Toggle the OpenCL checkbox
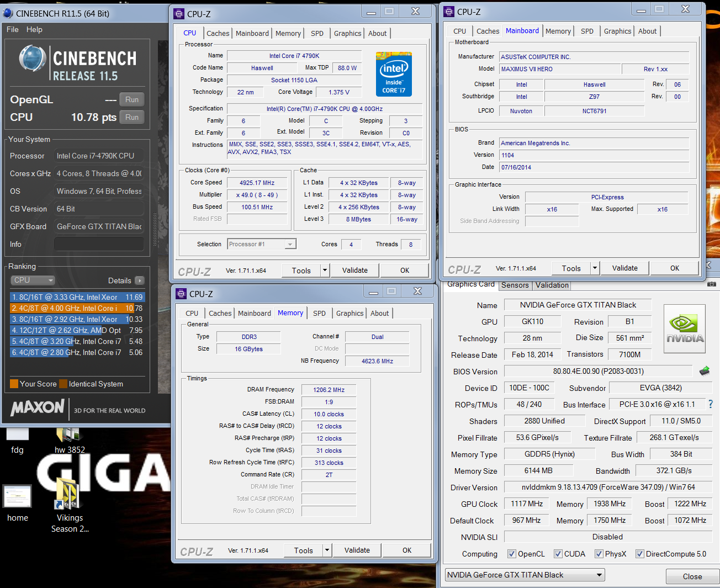This screenshot has width=720, height=588. [x=512, y=554]
